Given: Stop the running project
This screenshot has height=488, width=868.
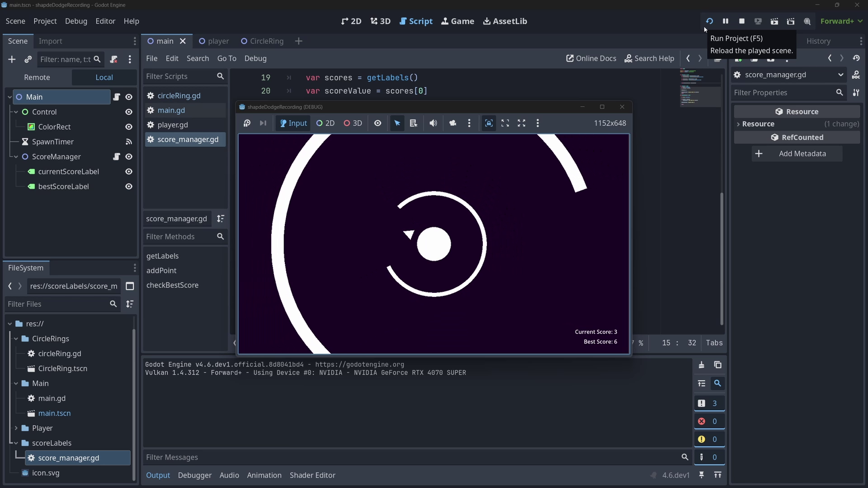Looking at the screenshot, I should 742,21.
